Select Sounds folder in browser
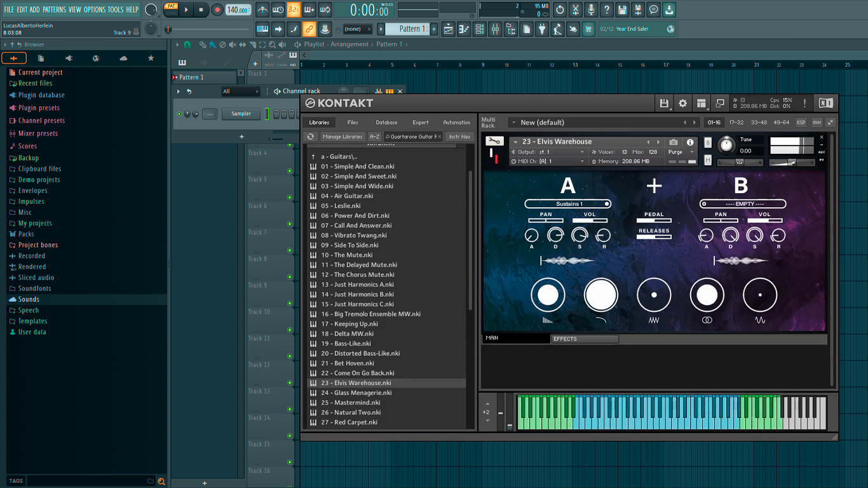The image size is (868, 488). (86, 299)
